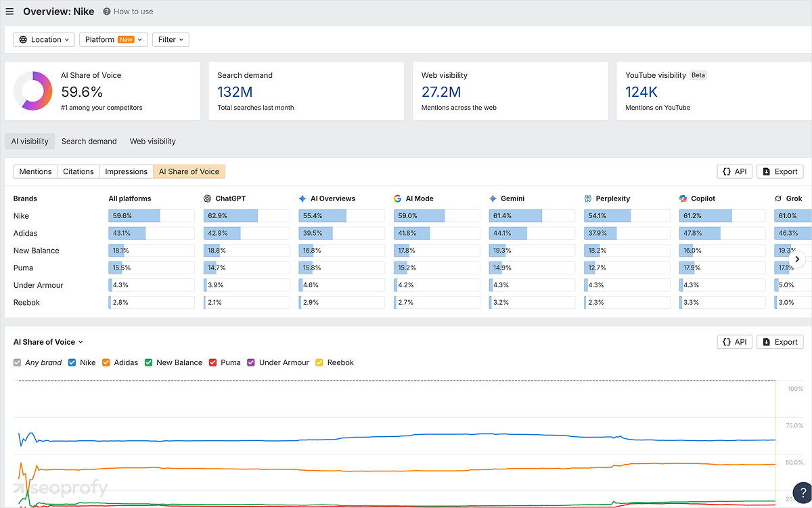812x508 pixels.
Task: Click the New badge on the Platform button
Action: pyautogui.click(x=127, y=39)
